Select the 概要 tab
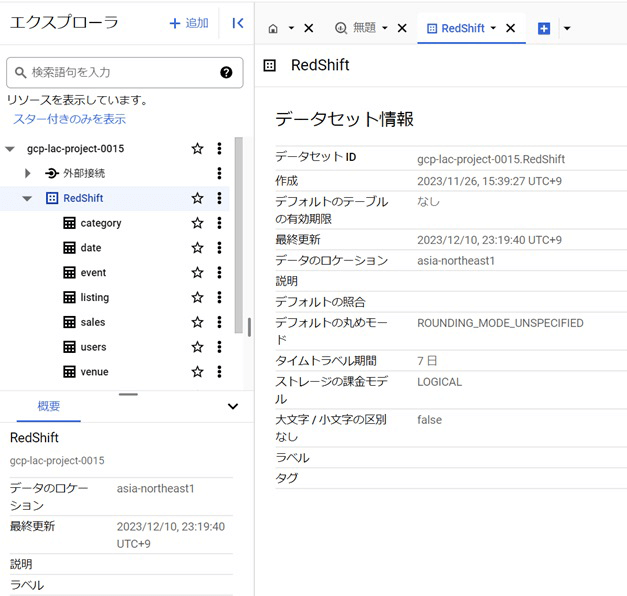 tap(48, 406)
